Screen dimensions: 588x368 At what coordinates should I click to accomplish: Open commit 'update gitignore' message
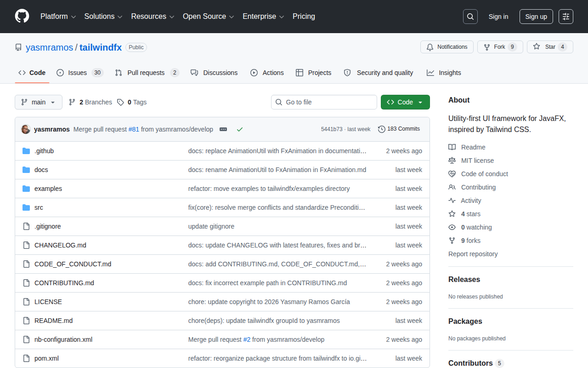pos(211,226)
